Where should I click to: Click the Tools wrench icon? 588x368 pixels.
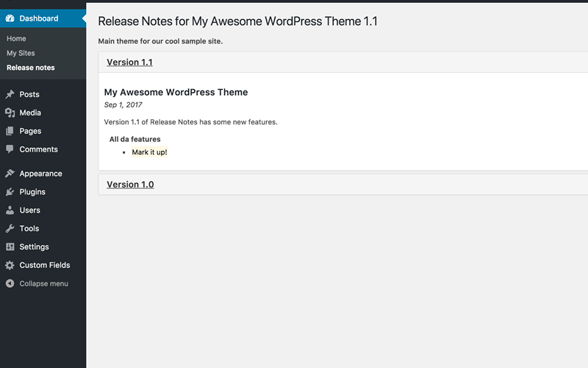tap(10, 228)
